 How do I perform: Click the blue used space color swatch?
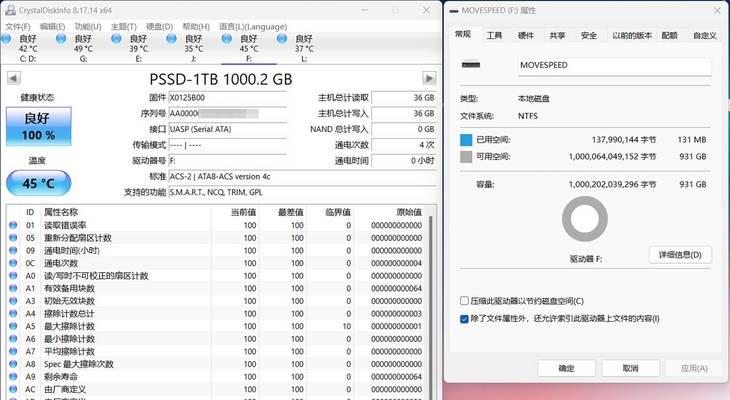[466, 140]
